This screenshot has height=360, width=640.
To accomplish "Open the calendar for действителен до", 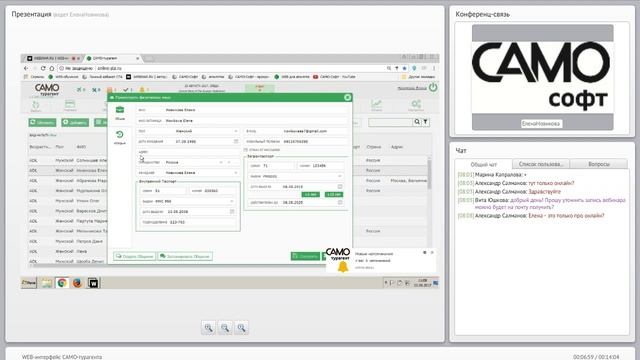I will 340,202.
